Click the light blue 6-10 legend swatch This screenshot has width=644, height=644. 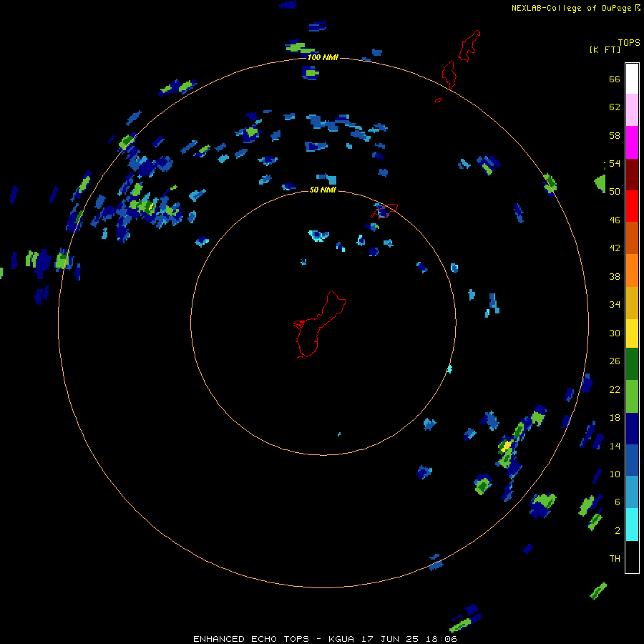pos(632,492)
